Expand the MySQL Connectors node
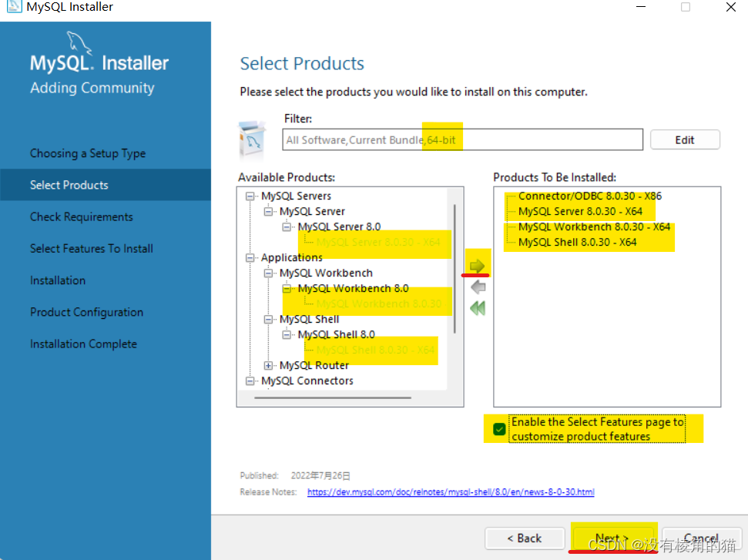Screen dimensions: 748x560 pyautogui.click(x=250, y=381)
